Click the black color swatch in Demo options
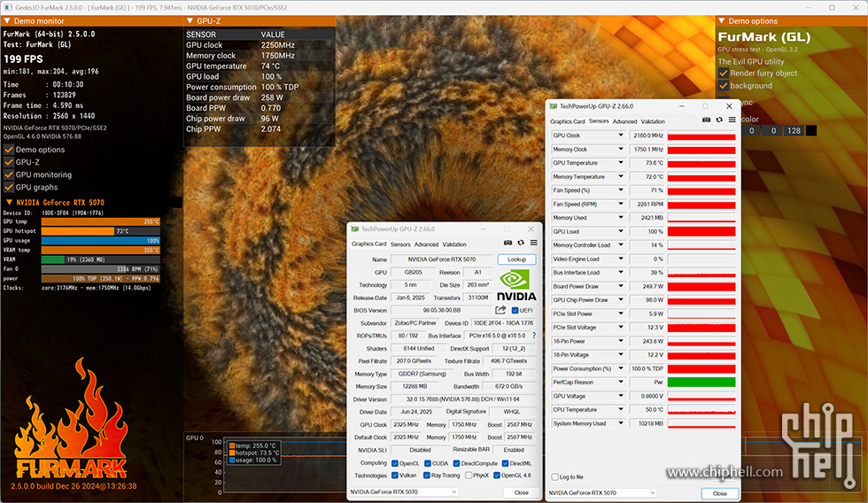The height and width of the screenshot is (503, 868). (x=811, y=130)
